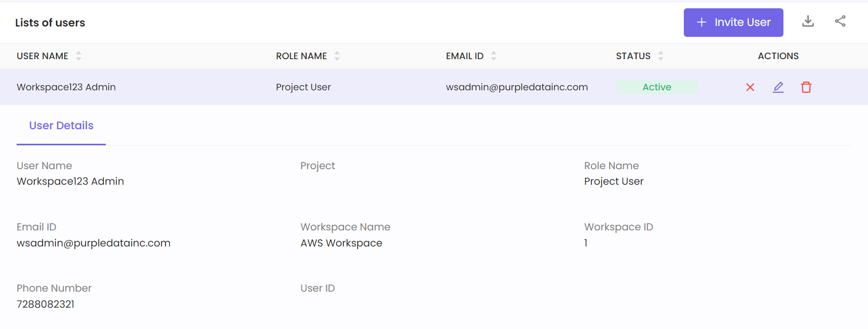Screen dimensions: 868x329
Task: Sort by Email ID column
Action: coord(493,56)
